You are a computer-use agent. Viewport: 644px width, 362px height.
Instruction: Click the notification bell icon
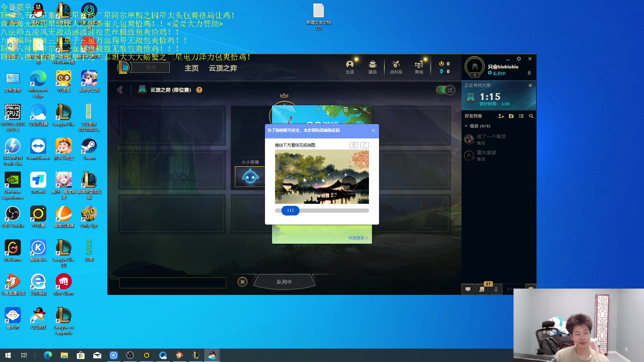point(529,73)
